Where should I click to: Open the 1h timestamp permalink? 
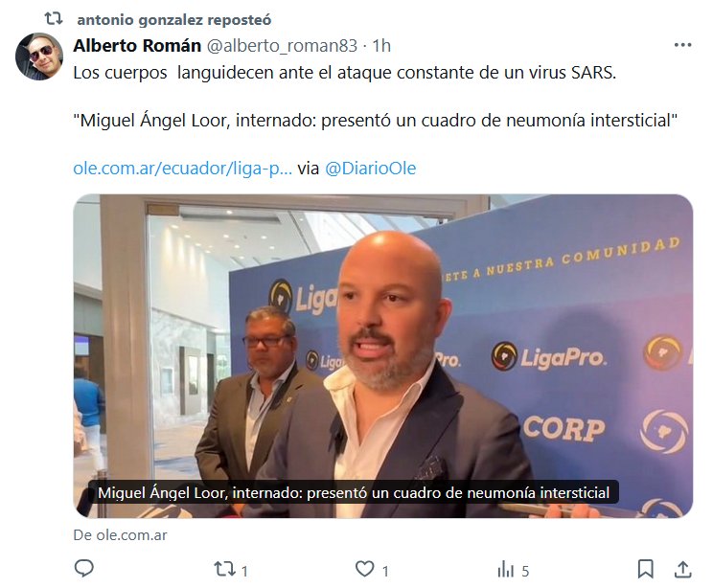[381, 45]
